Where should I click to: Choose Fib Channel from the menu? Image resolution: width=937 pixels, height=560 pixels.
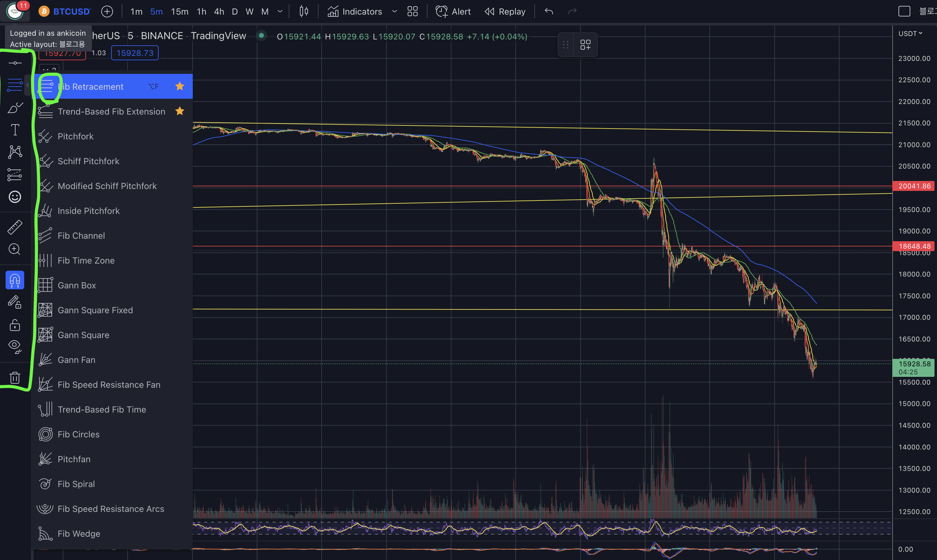click(x=81, y=236)
